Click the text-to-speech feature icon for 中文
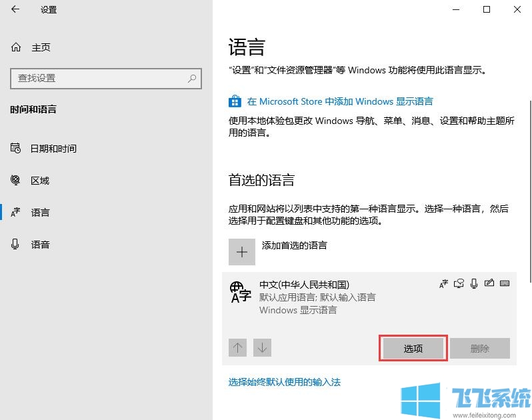Screen dimensions: 532x420 (x=459, y=283)
